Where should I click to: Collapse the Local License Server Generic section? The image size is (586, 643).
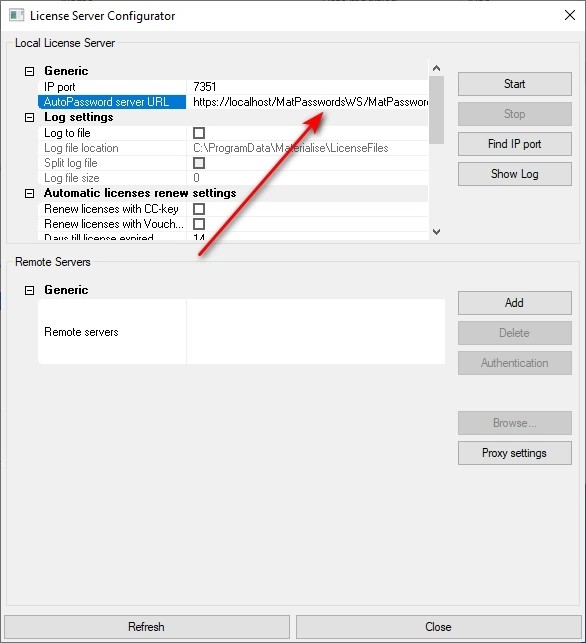pos(30,71)
